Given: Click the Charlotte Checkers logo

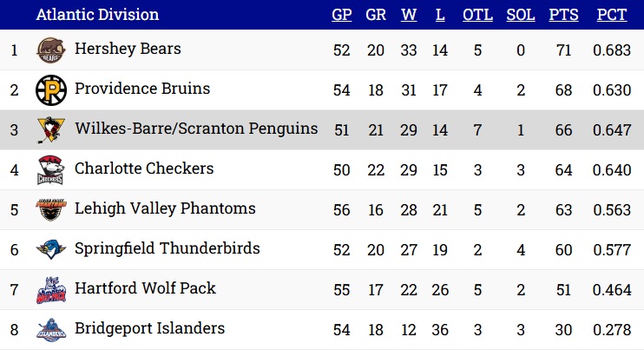Looking at the screenshot, I should point(50,170).
